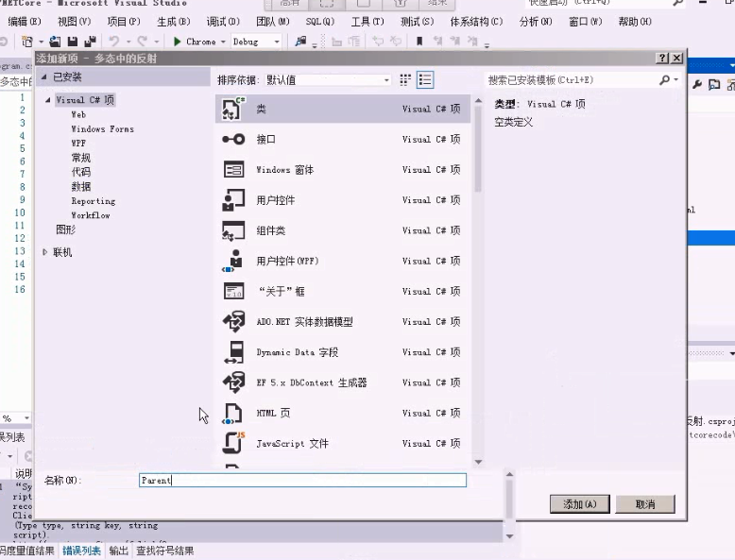Click the 取消 button
This screenshot has height=560, width=735.
(x=645, y=504)
